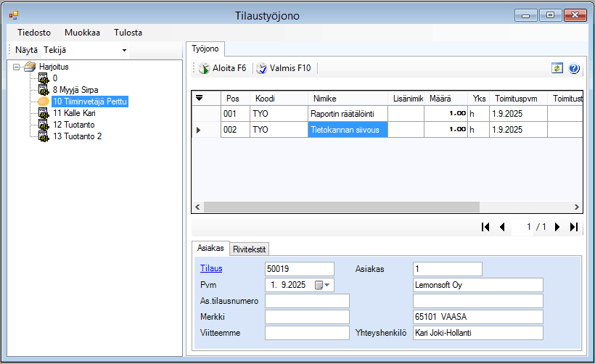The height and width of the screenshot is (364, 595).
Task: Open the Näytä Tekijä dropdown
Action: click(124, 50)
